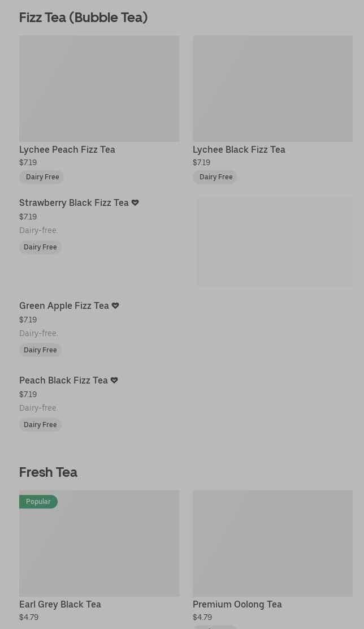Image resolution: width=364 pixels, height=629 pixels.
Task: Select the Lychee Peach Fizz Tea title
Action: click(x=67, y=149)
